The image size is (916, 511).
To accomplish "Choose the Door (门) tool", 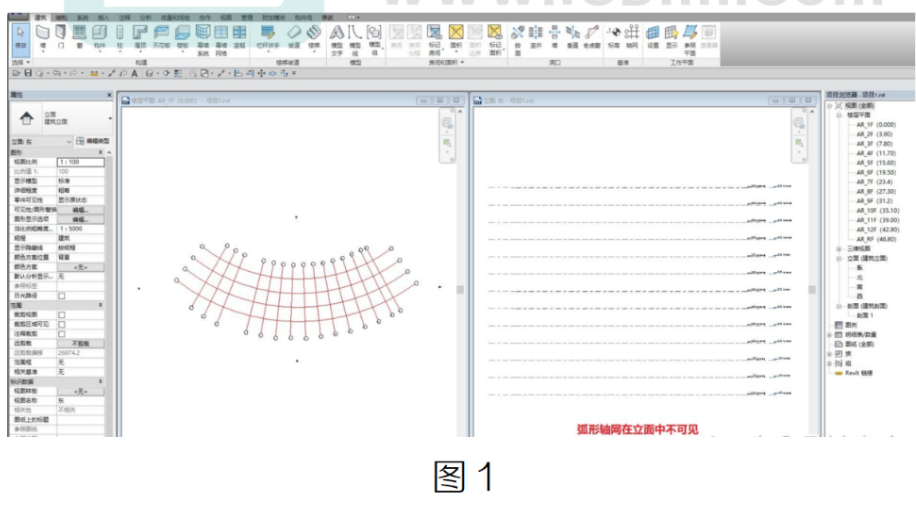I will click(61, 36).
